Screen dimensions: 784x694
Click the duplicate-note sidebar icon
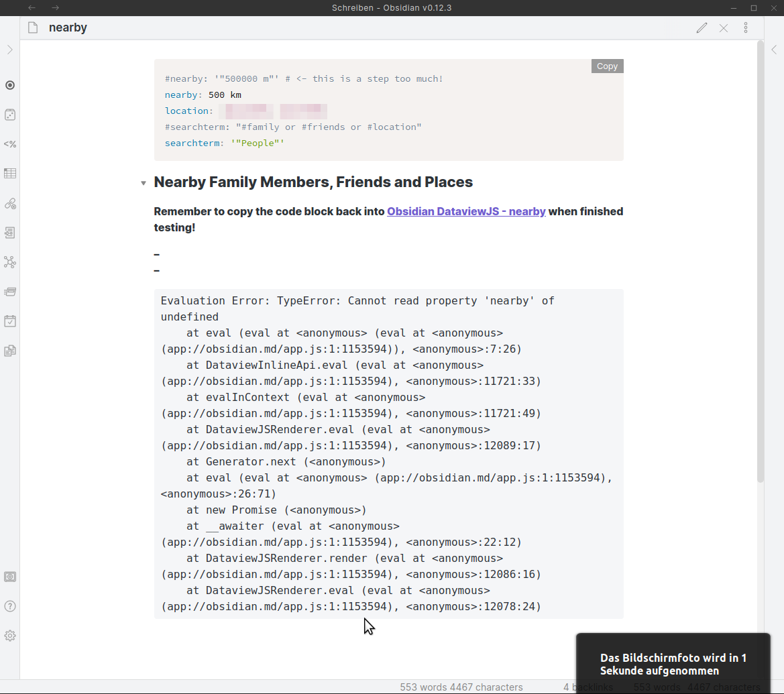point(10,351)
